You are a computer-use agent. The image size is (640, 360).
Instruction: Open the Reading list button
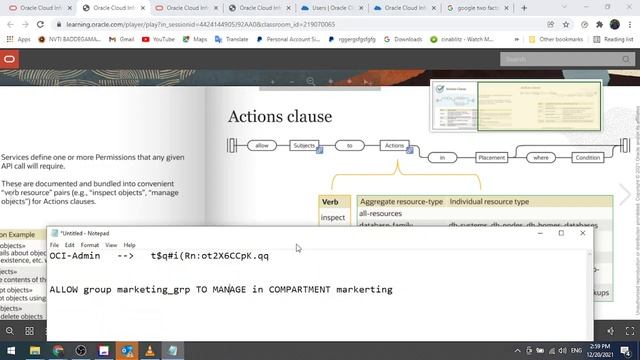(613, 39)
